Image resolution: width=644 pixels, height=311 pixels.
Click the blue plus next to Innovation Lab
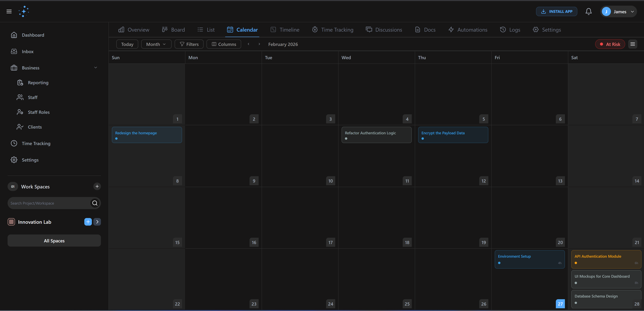[x=88, y=222]
